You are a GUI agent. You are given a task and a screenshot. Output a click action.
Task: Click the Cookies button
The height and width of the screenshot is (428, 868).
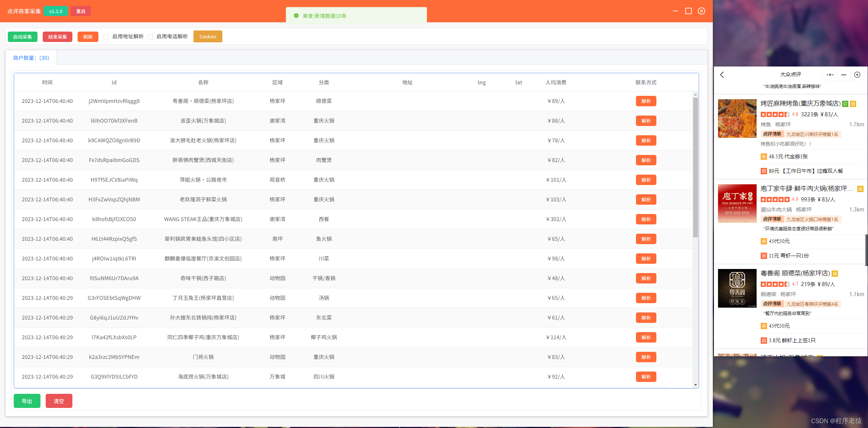208,37
